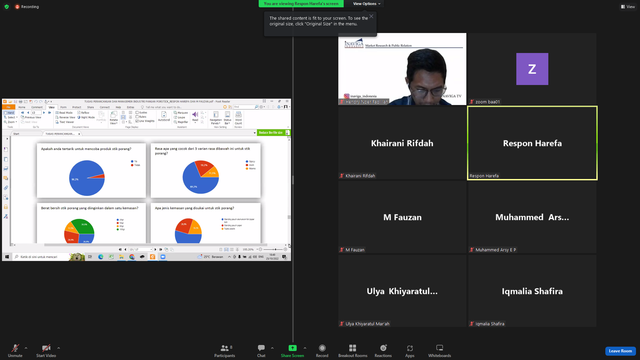Open the View ribbon tab in Foxit
The width and height of the screenshot is (640, 360).
click(51, 107)
